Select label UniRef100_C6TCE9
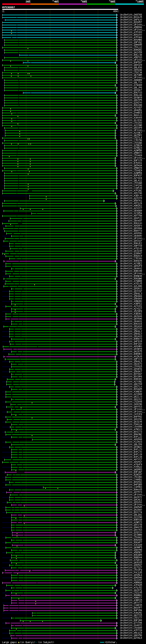The height and width of the screenshot is (644, 146). 131,414
